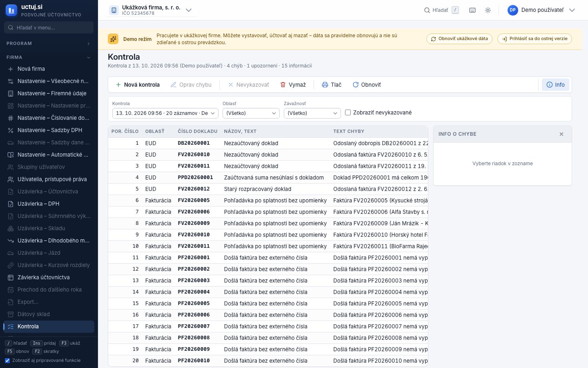The image size is (588, 368).
Task: Click Nová kontrola plus button
Action: pyautogui.click(x=138, y=85)
